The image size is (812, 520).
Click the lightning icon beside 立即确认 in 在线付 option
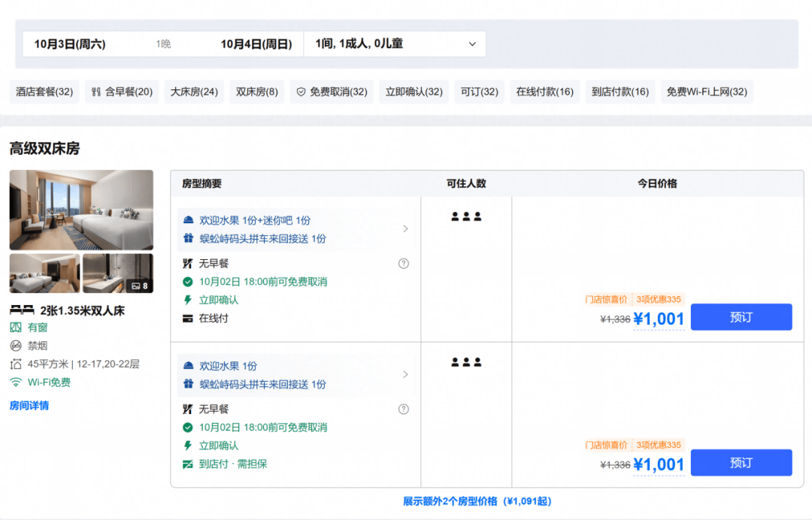click(x=187, y=300)
